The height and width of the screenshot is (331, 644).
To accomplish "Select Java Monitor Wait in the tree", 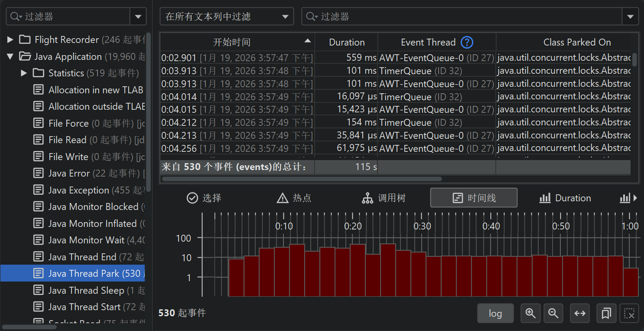I will pyautogui.click(x=88, y=240).
